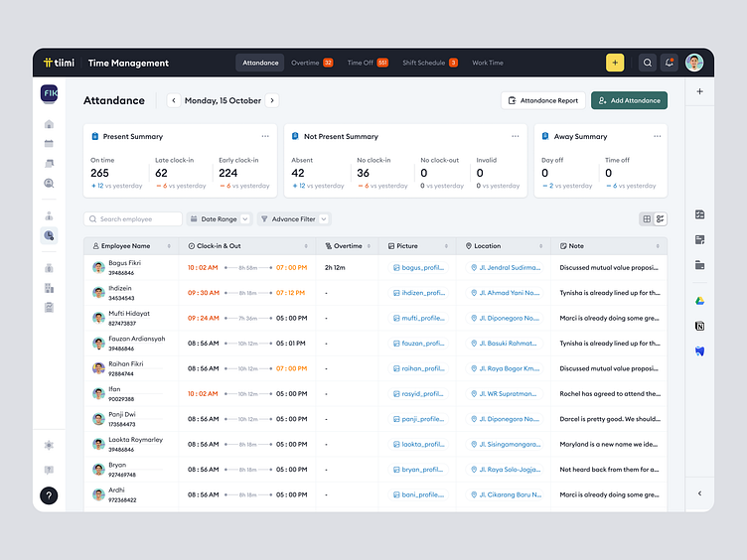This screenshot has height=560, width=747.
Task: Open the help question mark button
Action: point(49,495)
